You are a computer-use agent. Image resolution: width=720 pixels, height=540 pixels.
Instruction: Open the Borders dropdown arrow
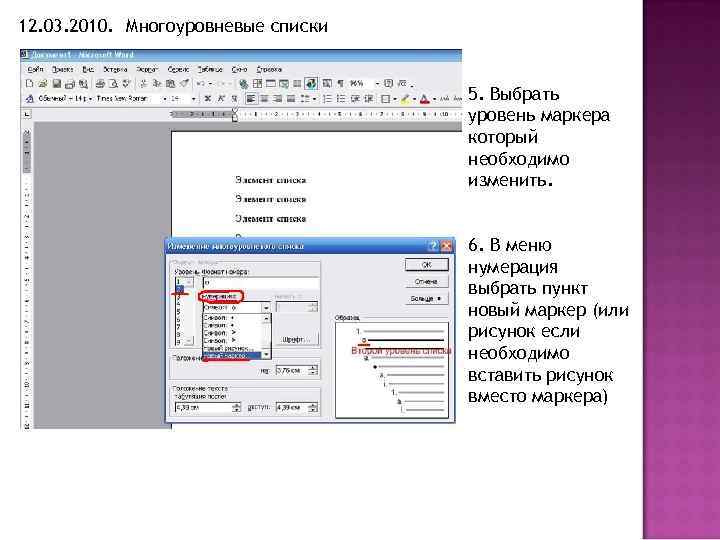(395, 99)
